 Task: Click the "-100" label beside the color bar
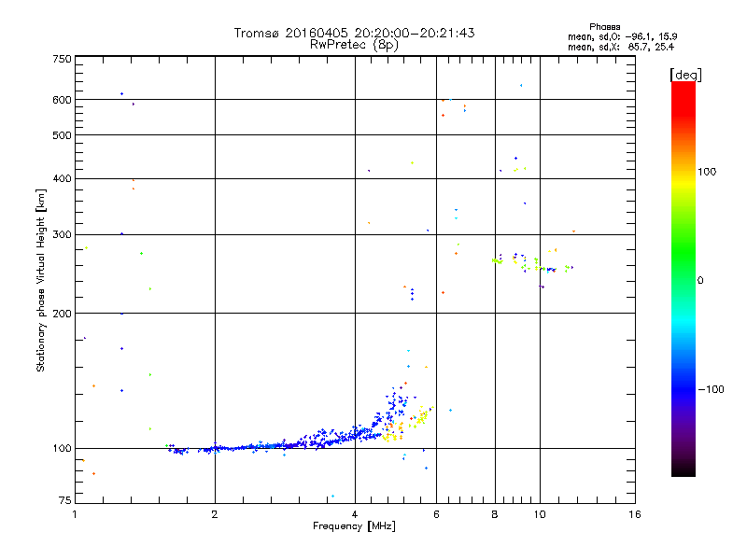[711, 389]
